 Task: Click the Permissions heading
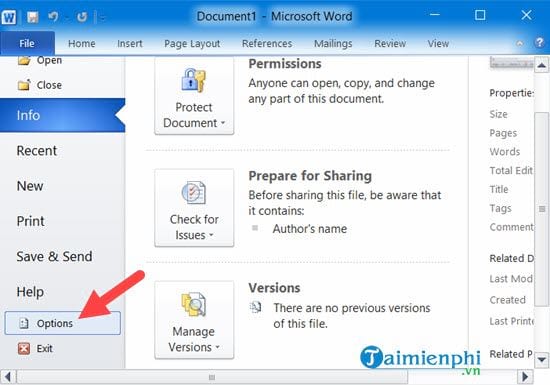tap(285, 64)
